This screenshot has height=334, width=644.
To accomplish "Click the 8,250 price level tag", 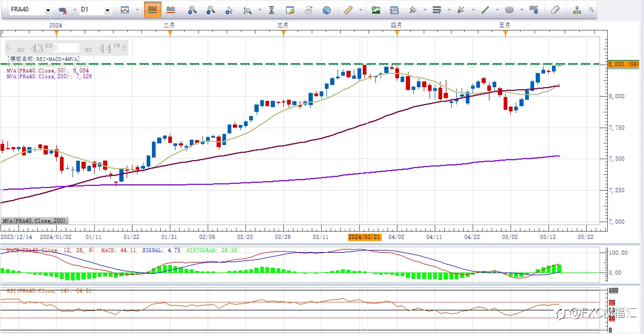I will 623,64.
